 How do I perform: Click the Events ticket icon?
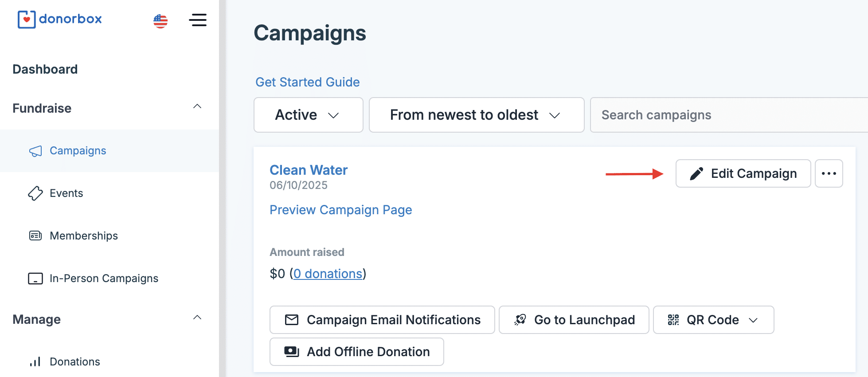click(35, 193)
